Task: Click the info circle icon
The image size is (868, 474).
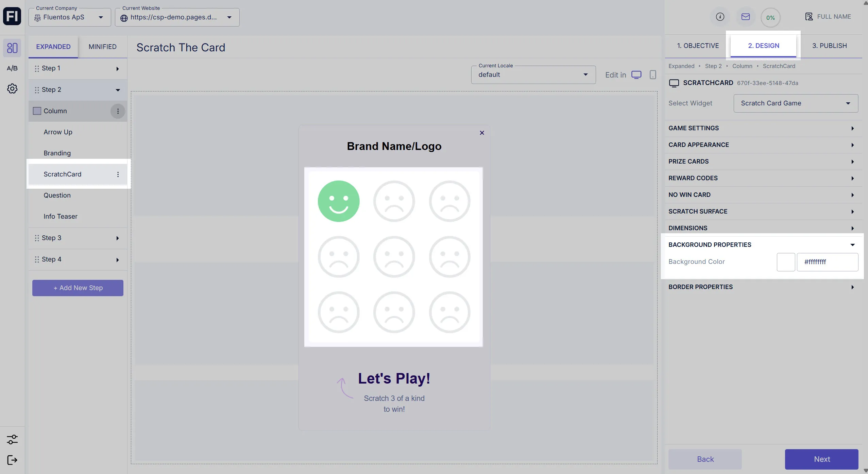Action: pos(720,17)
